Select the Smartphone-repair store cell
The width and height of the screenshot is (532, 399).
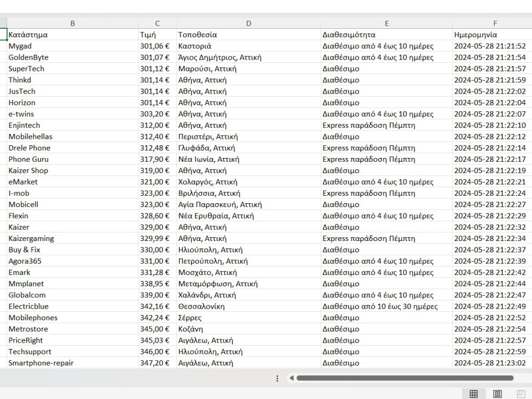(72, 363)
